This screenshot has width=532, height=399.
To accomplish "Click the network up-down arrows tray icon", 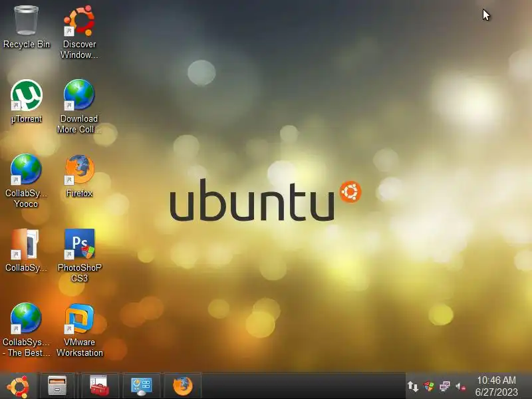I will [413, 386].
